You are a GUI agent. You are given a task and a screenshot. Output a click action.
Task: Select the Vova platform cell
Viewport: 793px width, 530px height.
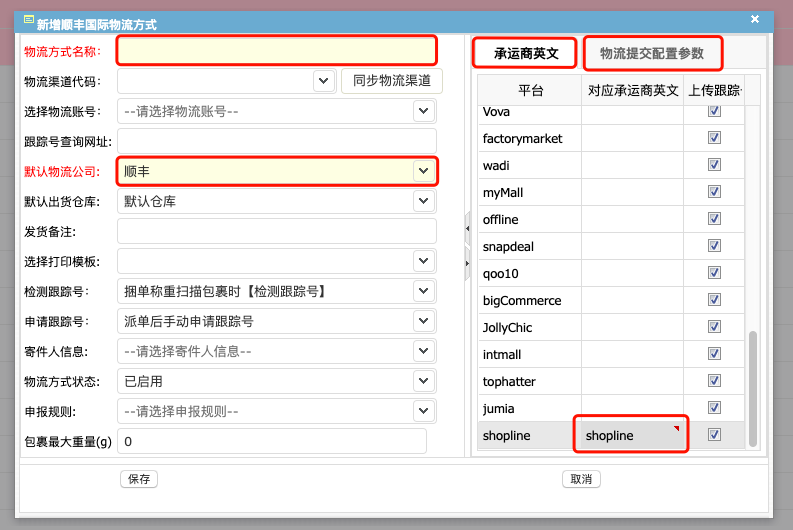(x=530, y=114)
